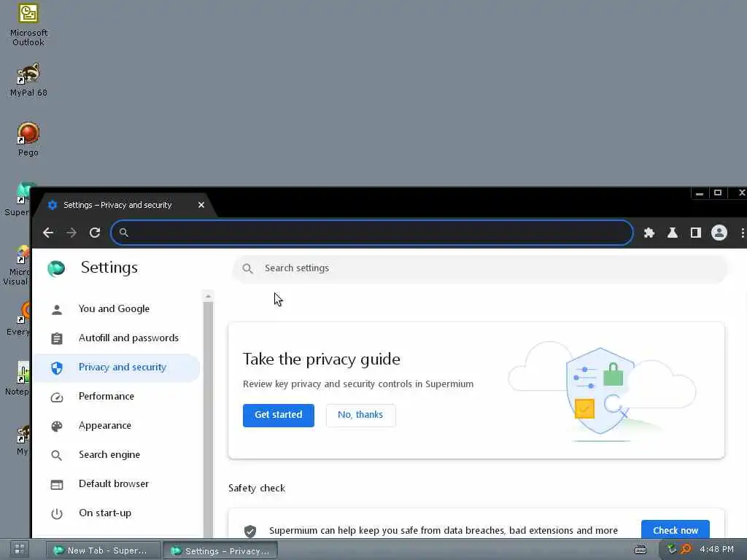The width and height of the screenshot is (747, 560).
Task: Open the browser three-dot menu
Action: coord(742,233)
